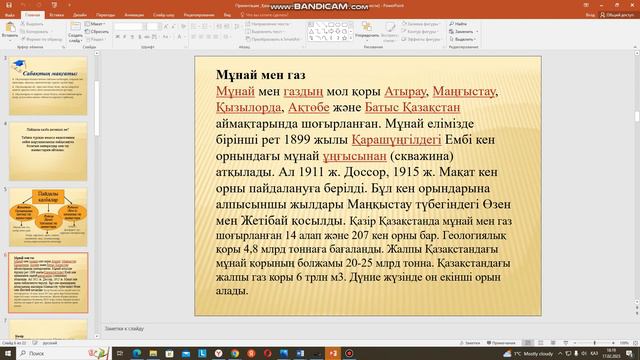Click the Find (Найти) command
The image size is (640, 360).
pyautogui.click(x=458, y=24)
